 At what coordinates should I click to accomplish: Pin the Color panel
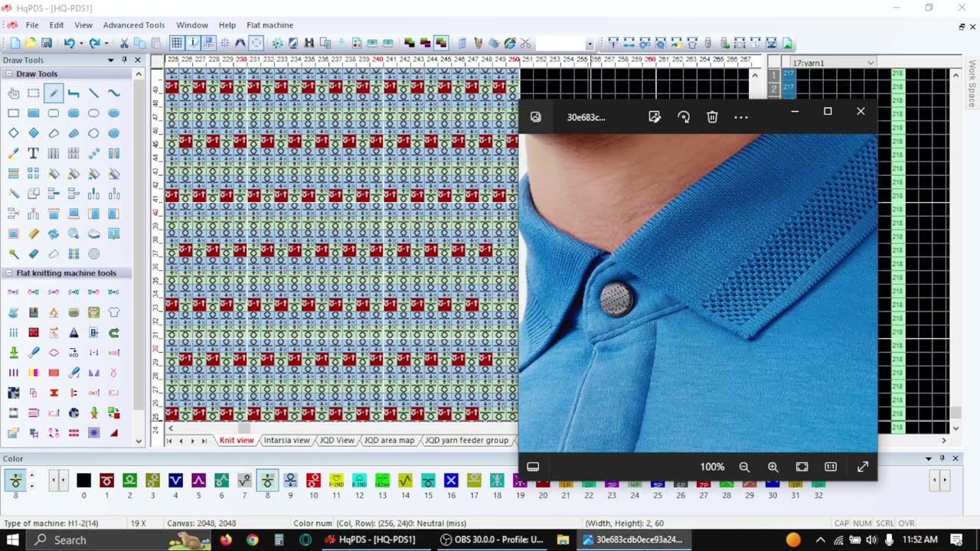(942, 458)
